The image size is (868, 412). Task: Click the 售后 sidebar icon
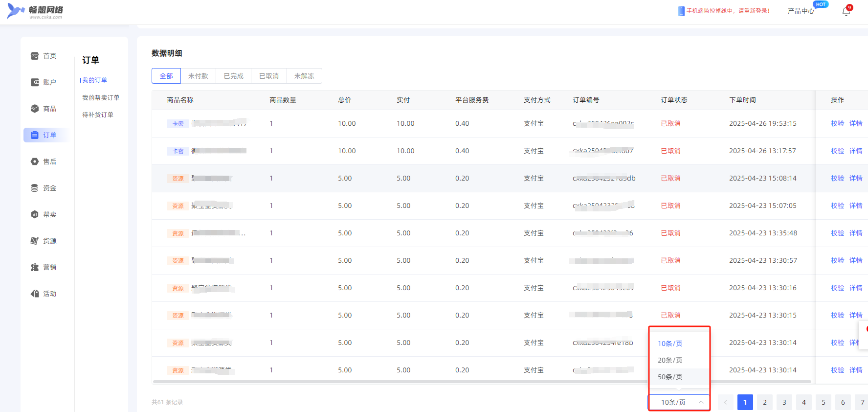click(x=35, y=161)
